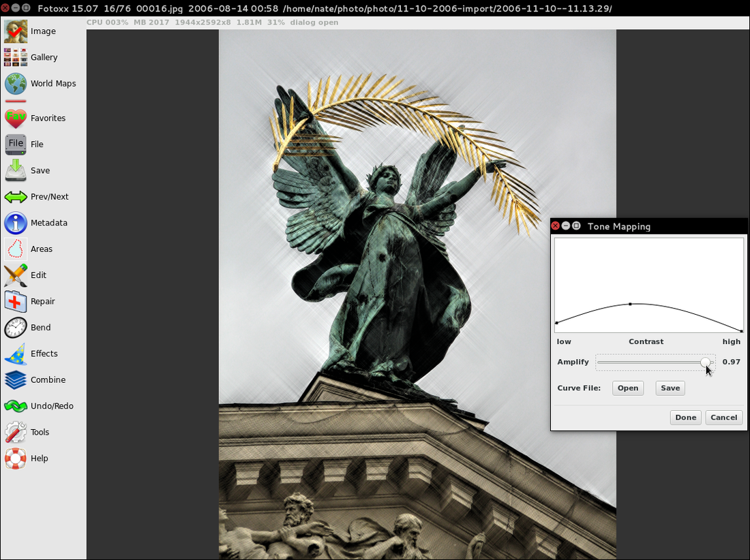This screenshot has width=750, height=560.
Task: Select the Areas dotted outline icon
Action: coord(16,249)
